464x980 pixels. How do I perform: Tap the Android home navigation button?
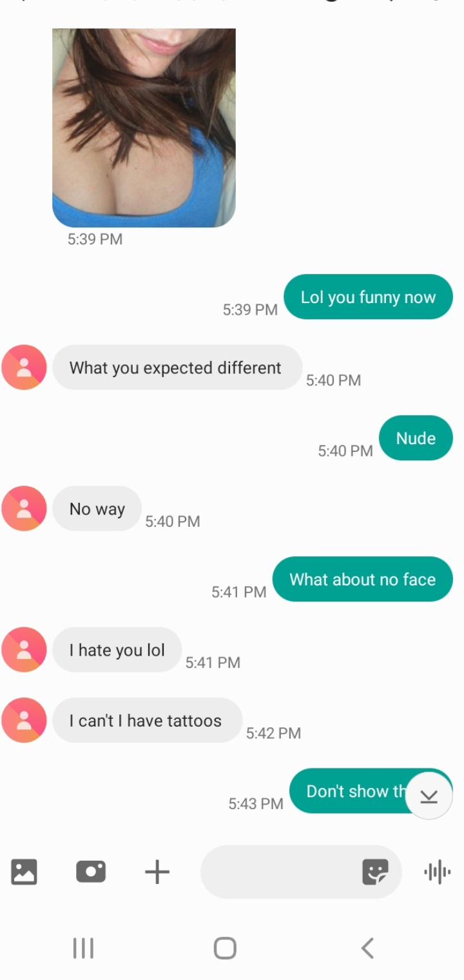click(x=225, y=948)
